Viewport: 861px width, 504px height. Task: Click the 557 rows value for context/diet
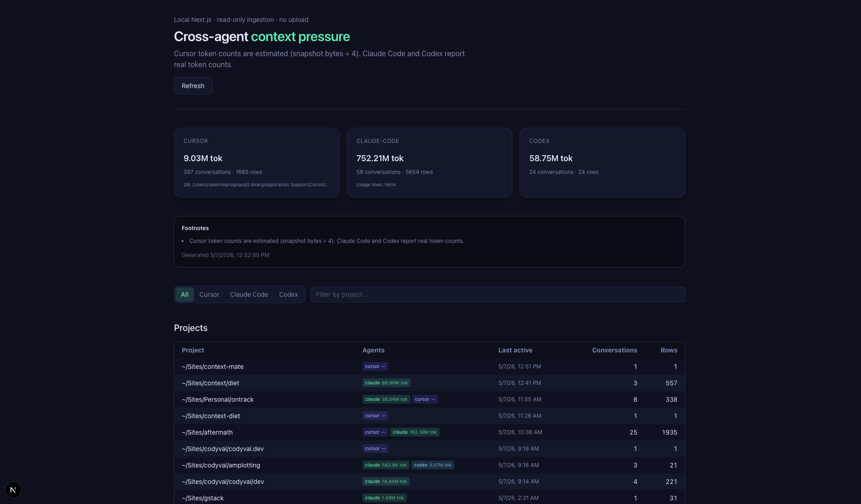[x=672, y=383]
